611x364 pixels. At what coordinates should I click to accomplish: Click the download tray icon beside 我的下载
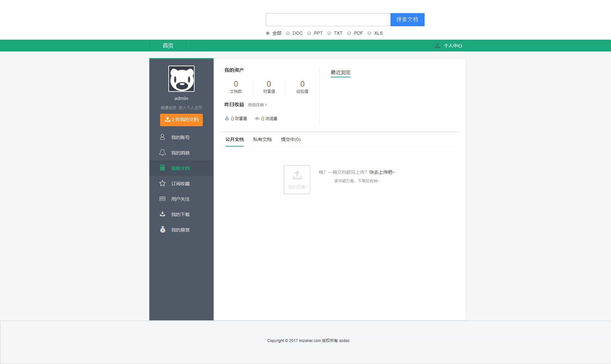(x=162, y=214)
